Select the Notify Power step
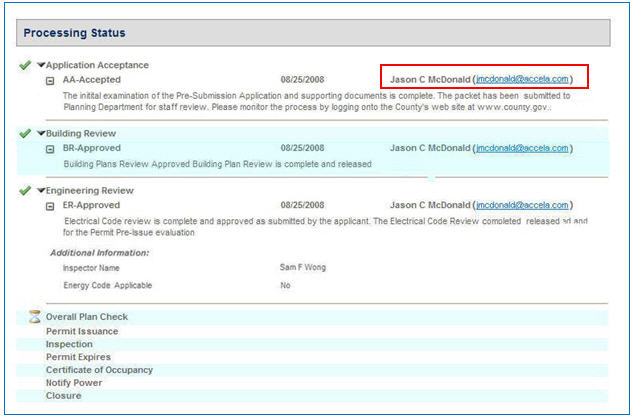Image resolution: width=635 pixels, height=418 pixels. (74, 382)
